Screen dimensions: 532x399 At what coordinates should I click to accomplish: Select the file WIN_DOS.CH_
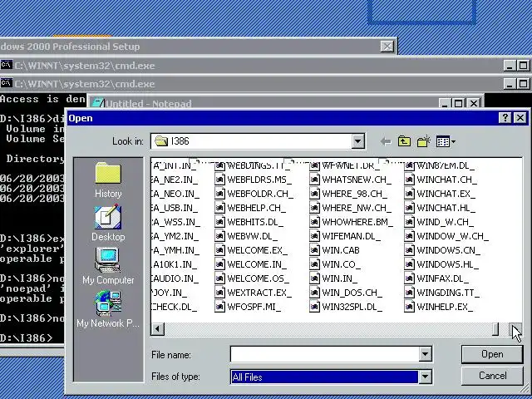[346, 293]
